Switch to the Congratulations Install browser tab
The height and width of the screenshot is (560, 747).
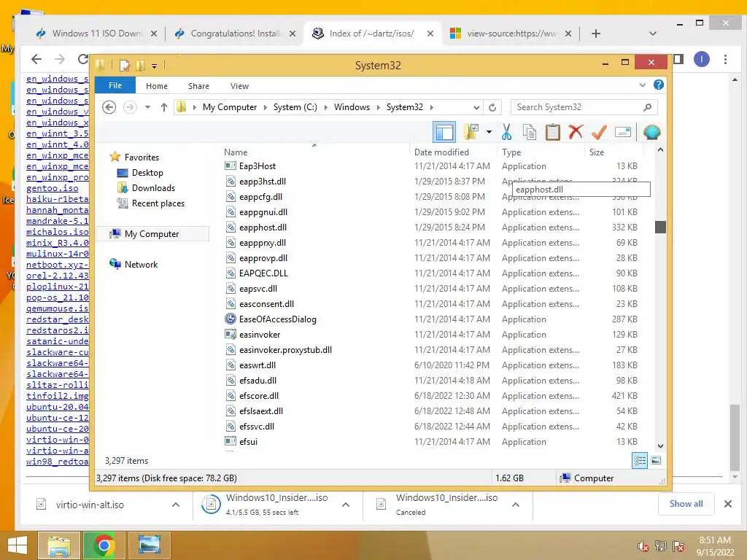(x=235, y=34)
